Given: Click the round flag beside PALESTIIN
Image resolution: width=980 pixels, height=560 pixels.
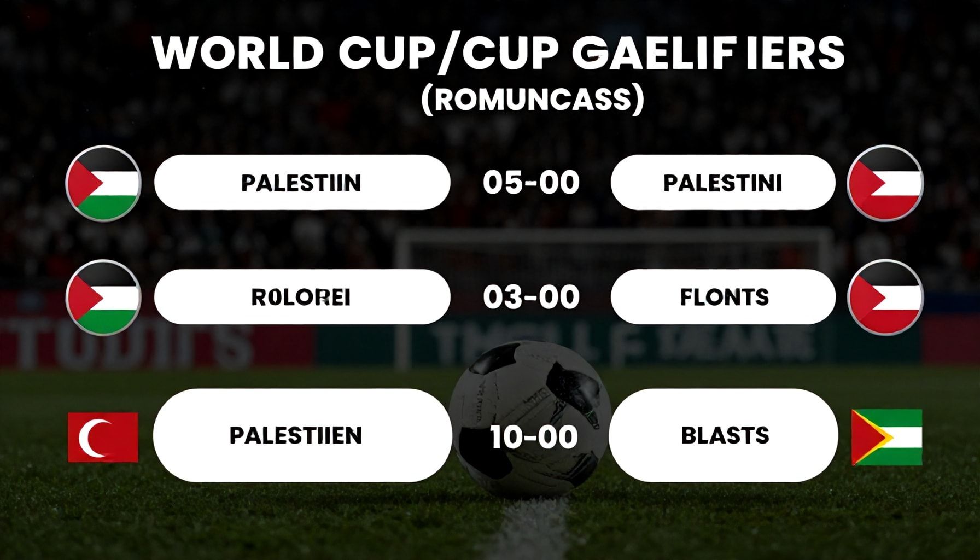Looking at the screenshot, I should click(x=103, y=183).
